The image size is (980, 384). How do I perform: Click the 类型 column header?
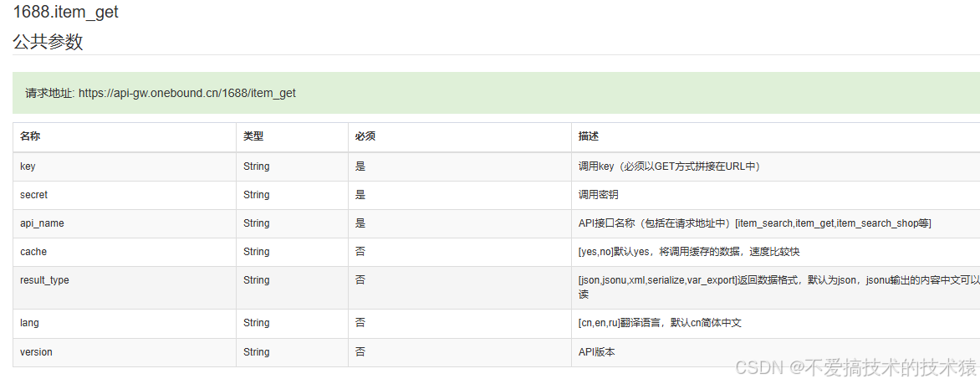pos(253,136)
